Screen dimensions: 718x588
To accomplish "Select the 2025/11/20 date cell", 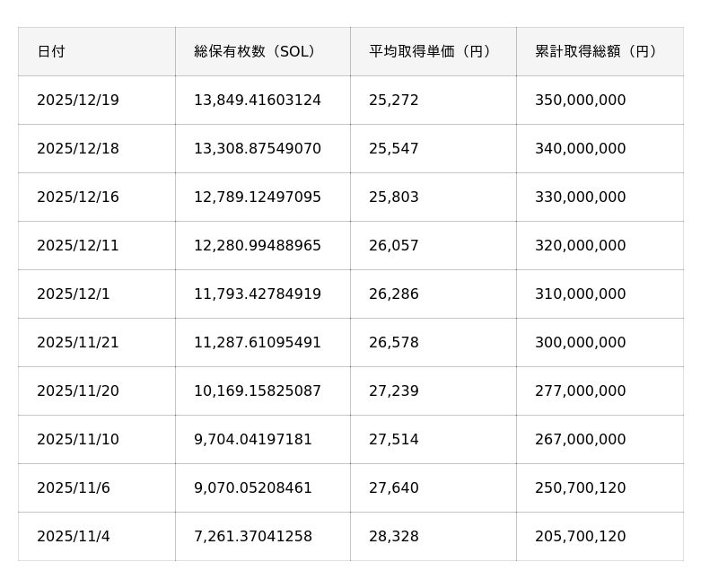I will [x=78, y=391].
